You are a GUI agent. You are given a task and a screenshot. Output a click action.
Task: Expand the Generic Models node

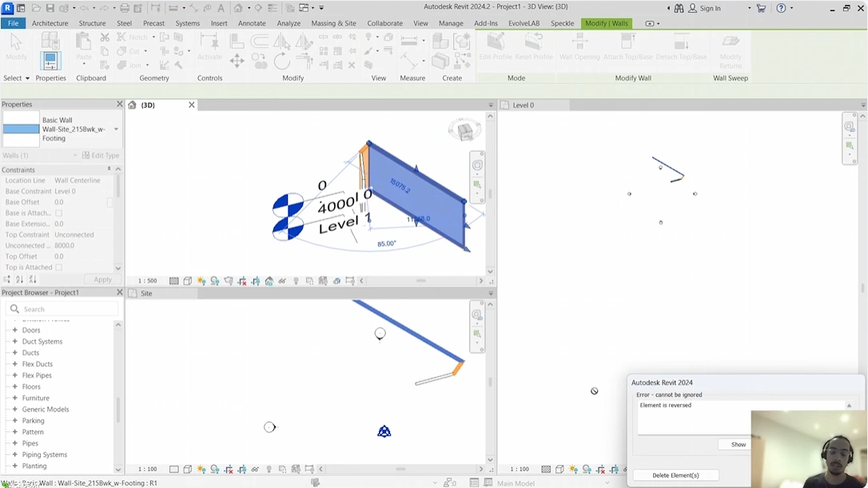coord(15,410)
